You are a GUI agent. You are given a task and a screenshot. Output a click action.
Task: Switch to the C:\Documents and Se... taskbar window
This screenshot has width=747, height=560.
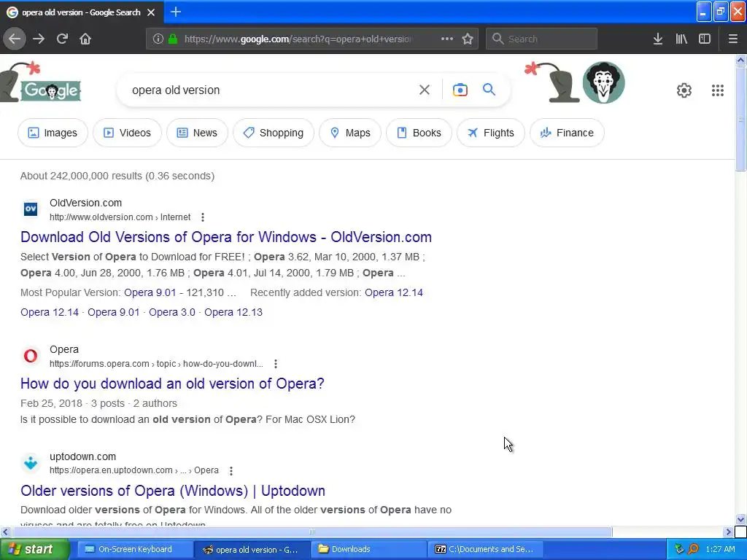point(485,549)
